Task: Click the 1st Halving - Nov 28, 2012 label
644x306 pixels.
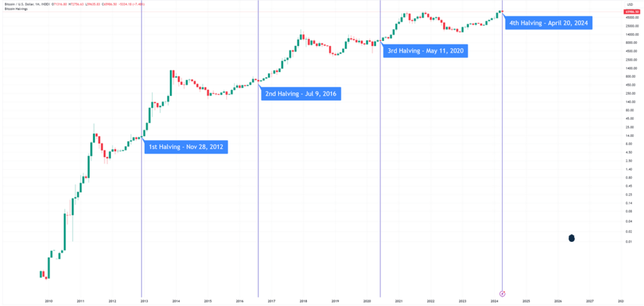Action: tap(186, 148)
